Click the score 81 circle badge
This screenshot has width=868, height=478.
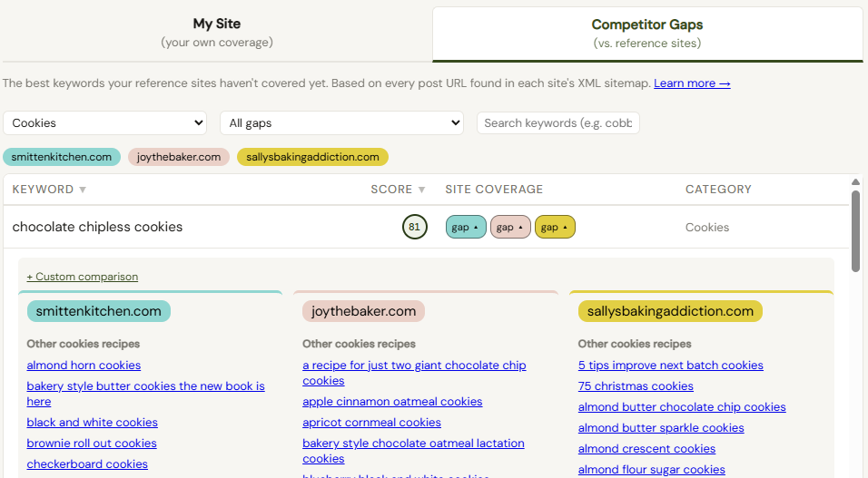[415, 227]
